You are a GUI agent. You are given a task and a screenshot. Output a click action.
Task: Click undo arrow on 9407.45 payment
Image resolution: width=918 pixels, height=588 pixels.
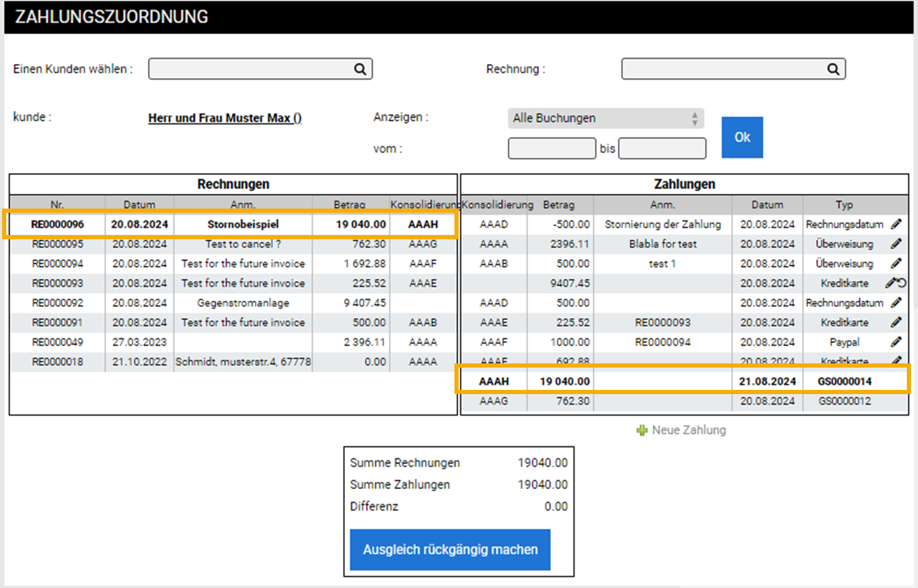[901, 283]
